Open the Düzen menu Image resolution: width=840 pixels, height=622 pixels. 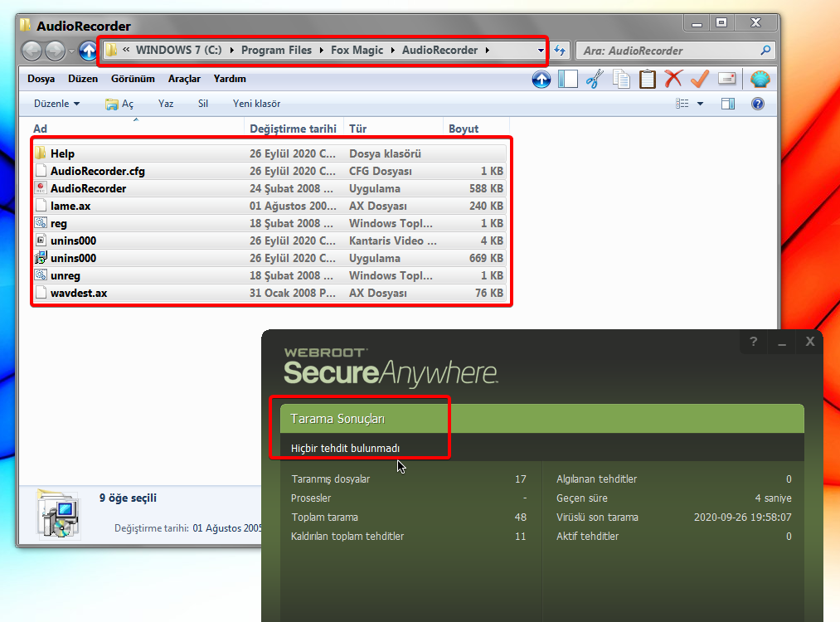[82, 79]
